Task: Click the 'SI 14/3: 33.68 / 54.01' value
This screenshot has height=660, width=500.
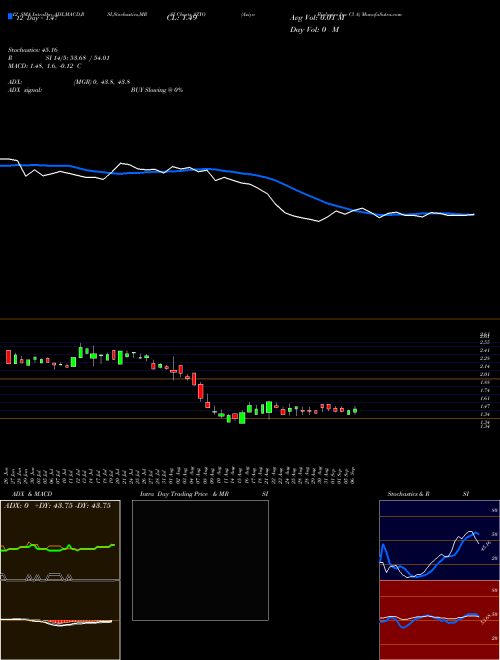Action: point(77,58)
